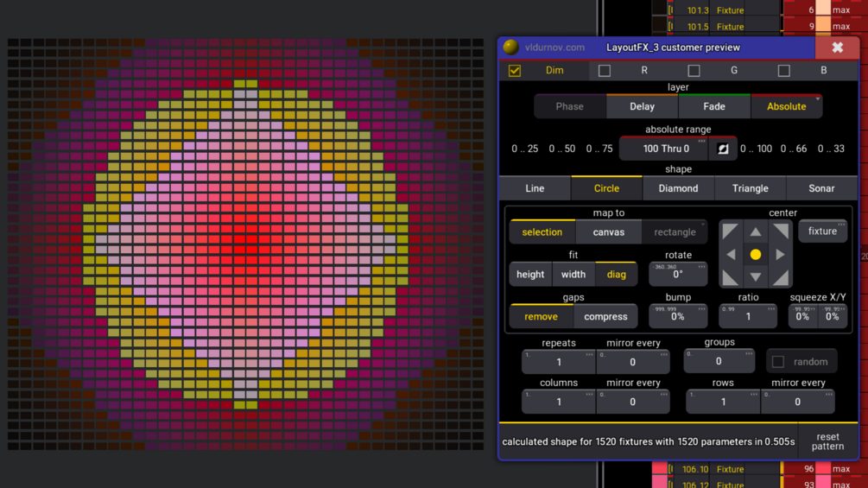
Task: Choose fit height option
Action: [x=530, y=274]
